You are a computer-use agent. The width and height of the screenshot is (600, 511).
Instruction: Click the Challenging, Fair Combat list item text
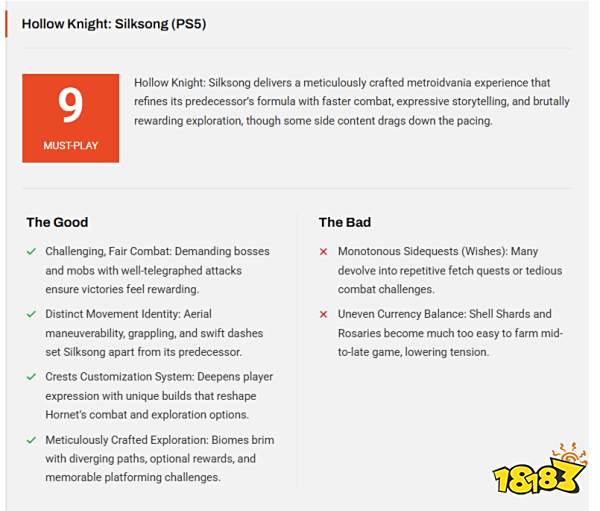158,271
